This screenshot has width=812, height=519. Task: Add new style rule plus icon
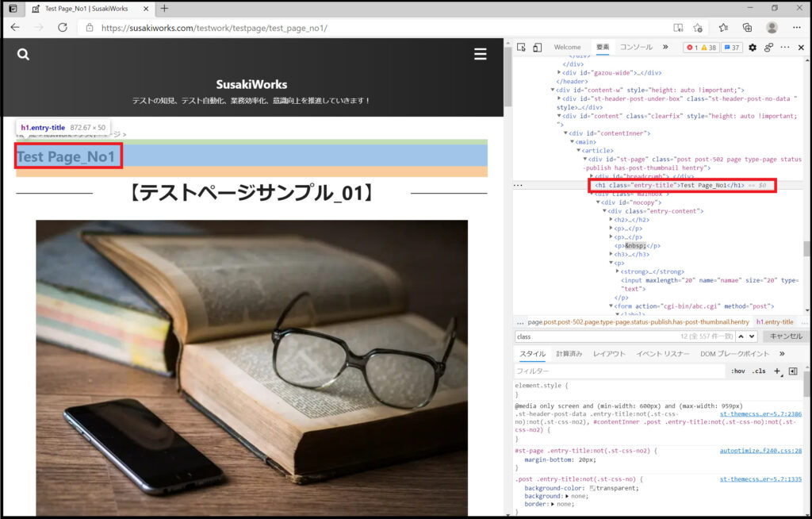click(777, 371)
